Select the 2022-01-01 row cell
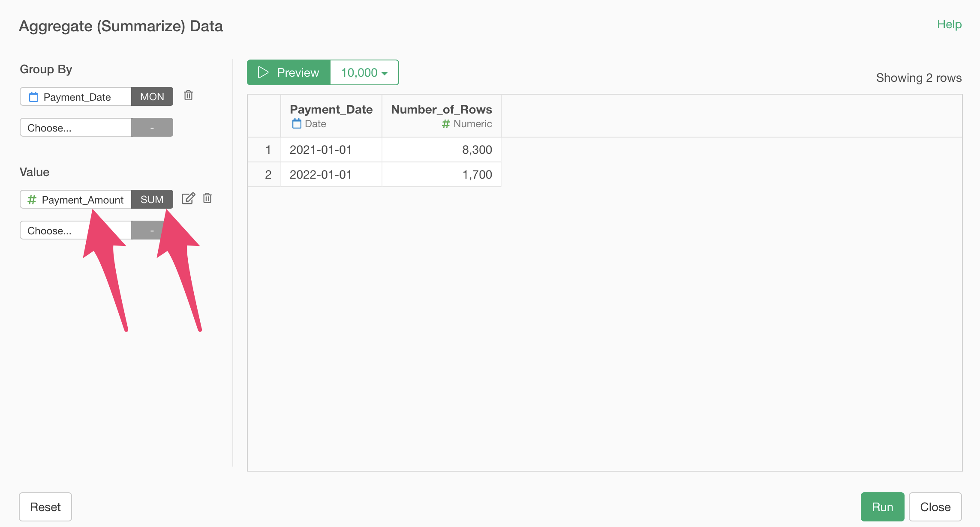 [321, 175]
